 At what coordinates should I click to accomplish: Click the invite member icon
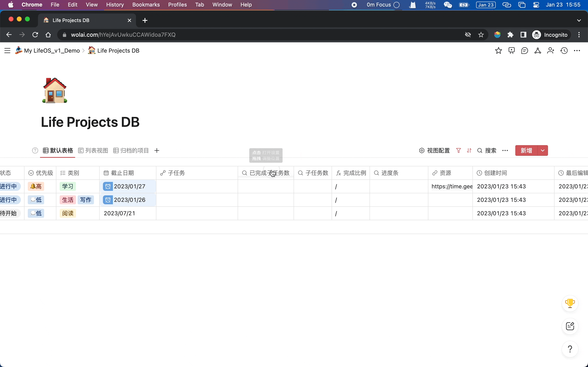point(550,51)
